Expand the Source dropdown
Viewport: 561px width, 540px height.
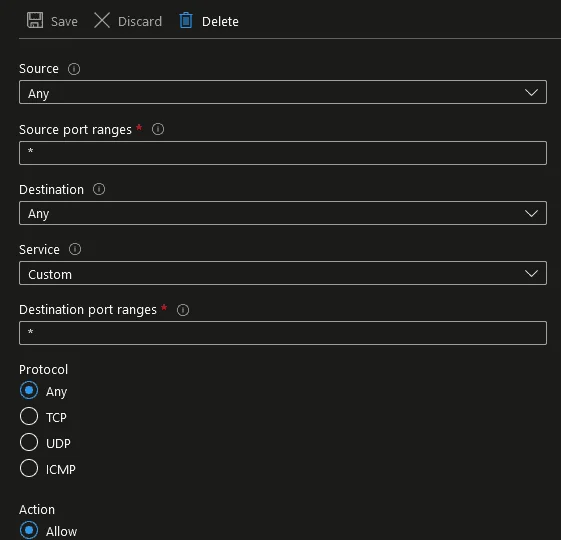click(x=283, y=92)
